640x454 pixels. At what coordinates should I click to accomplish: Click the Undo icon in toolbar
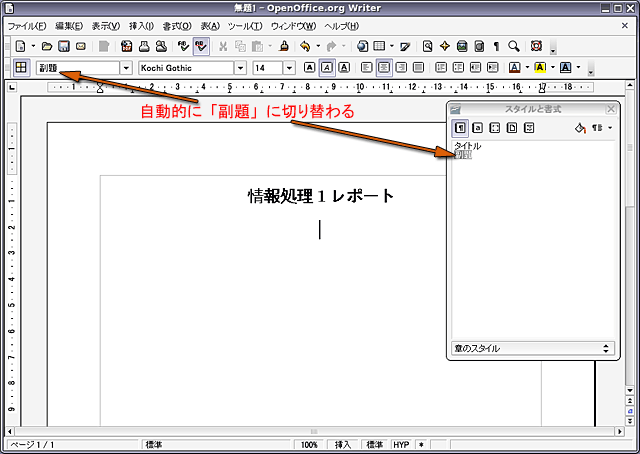point(305,46)
